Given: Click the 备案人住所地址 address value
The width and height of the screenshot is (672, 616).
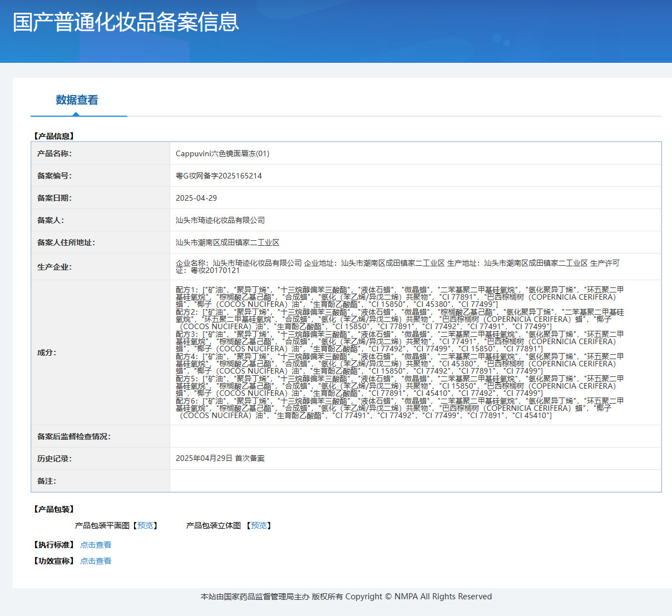Looking at the screenshot, I should (228, 242).
